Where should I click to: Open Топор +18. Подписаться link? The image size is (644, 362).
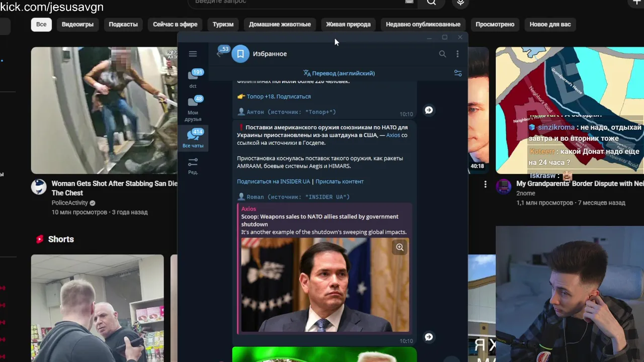[x=279, y=97]
